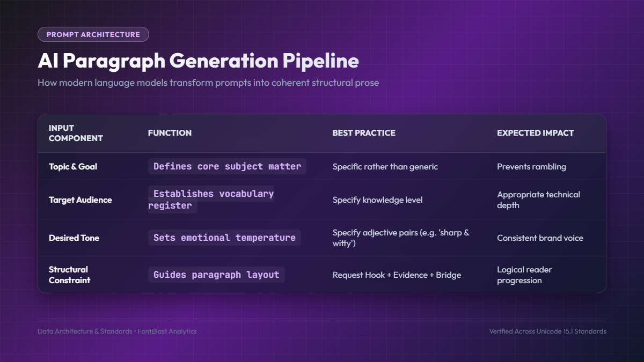Click the 'Data Architecture & Standards • FontBlast Analytics' footer text
Screen dimensions: 644x362
tap(117, 331)
